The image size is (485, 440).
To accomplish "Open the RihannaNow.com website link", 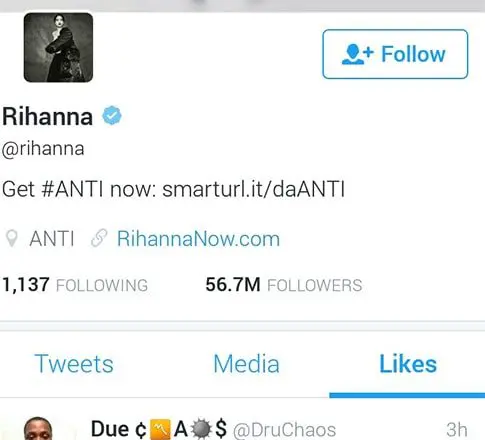I will 198,239.
